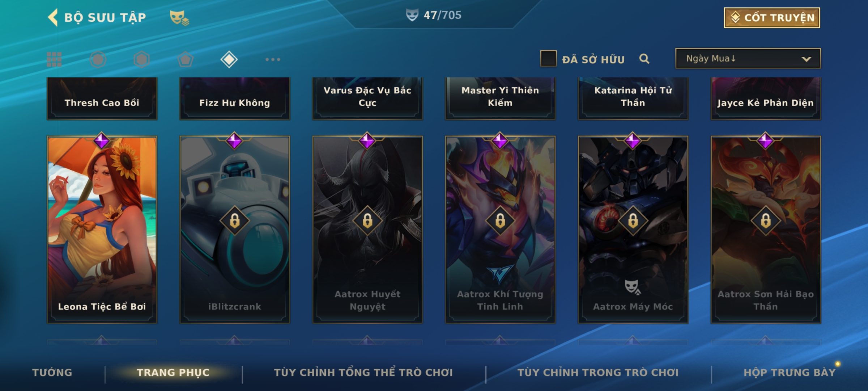Select the Aatrox Khí Tượng Tinh Linh card
This screenshot has height=391, width=868.
(x=500, y=230)
